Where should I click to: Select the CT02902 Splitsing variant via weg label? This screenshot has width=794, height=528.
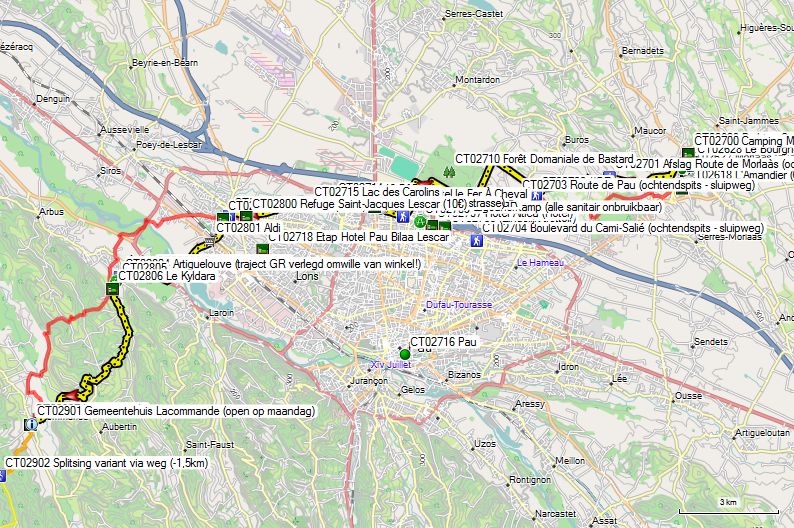(x=107, y=463)
